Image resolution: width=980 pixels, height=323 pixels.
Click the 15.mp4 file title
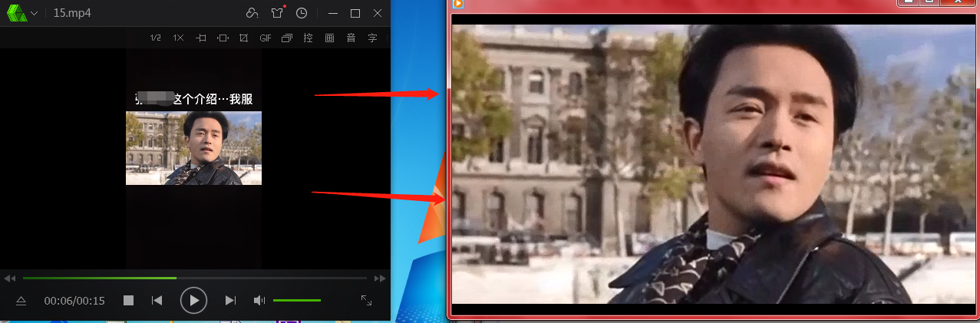72,14
